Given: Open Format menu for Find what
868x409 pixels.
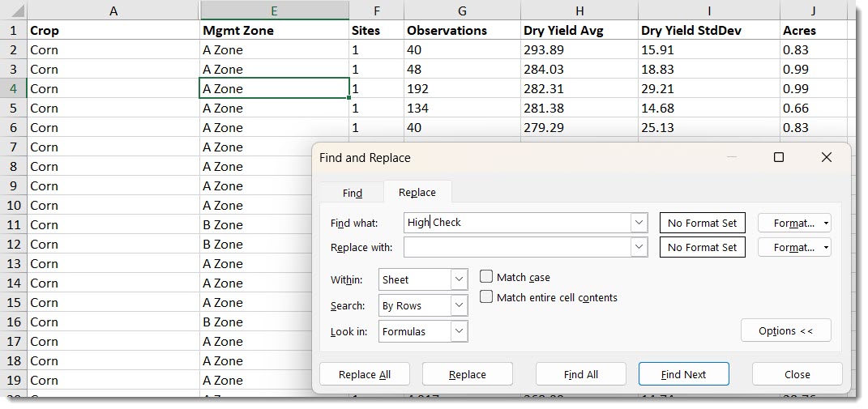Looking at the screenshot, I should [794, 223].
